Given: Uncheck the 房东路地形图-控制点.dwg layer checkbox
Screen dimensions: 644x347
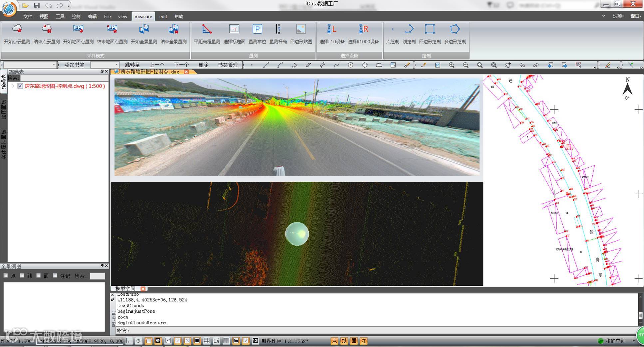Looking at the screenshot, I should 20,86.
